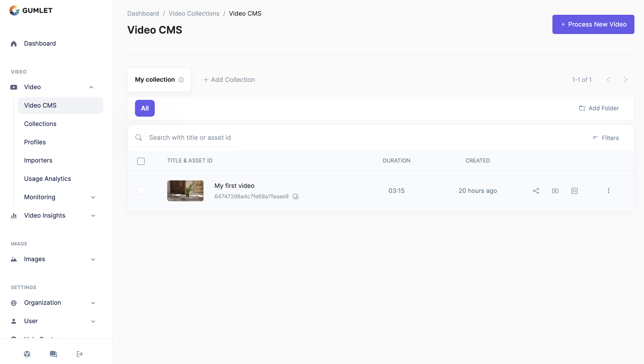
Task: Select the All folder tab
Action: click(x=145, y=108)
